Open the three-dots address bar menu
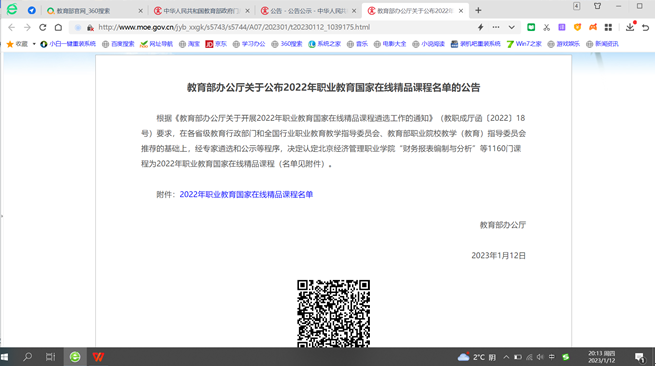The height and width of the screenshot is (366, 656). point(496,27)
